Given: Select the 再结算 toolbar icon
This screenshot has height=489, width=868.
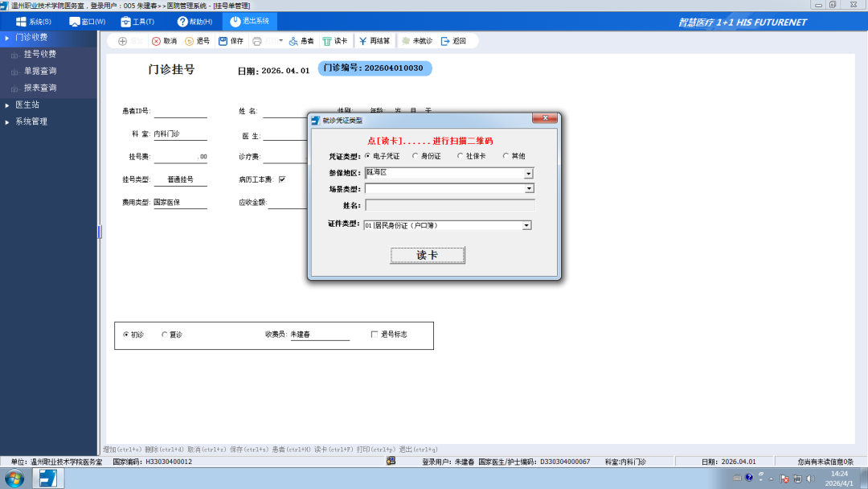Looking at the screenshot, I should [371, 40].
